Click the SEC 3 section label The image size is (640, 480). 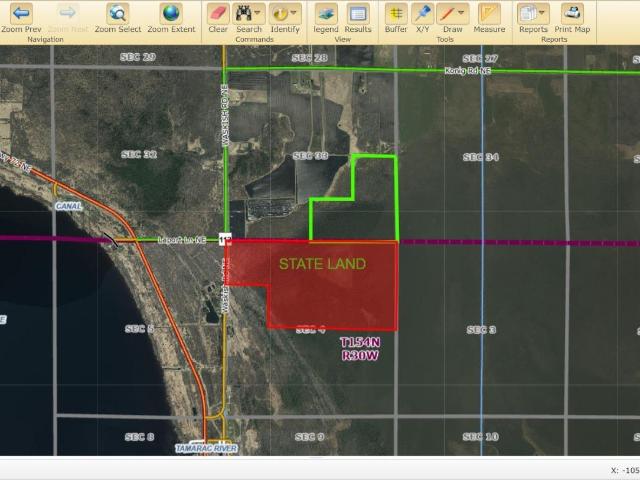[481, 330]
